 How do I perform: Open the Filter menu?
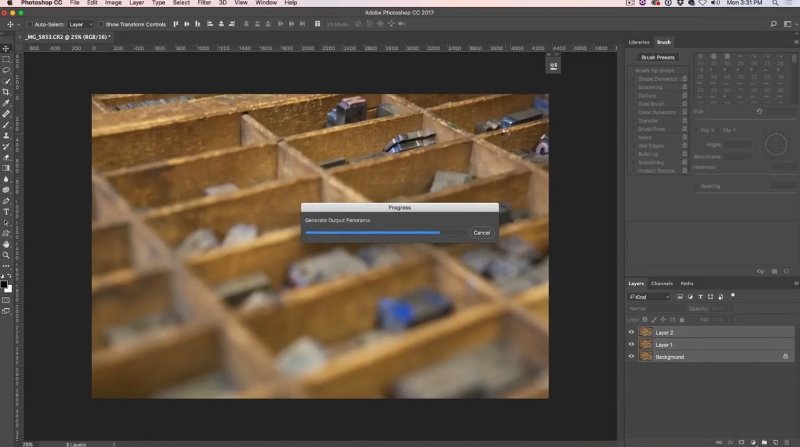click(x=204, y=3)
